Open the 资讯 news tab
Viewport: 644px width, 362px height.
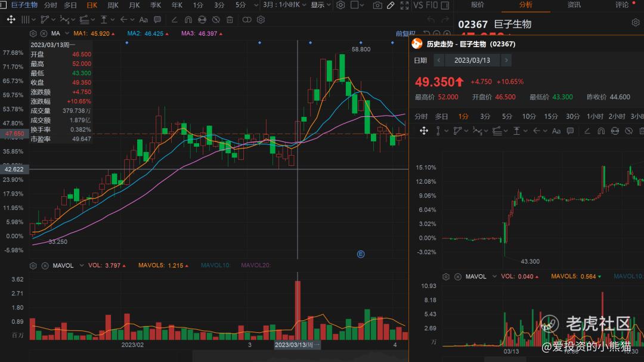coord(574,5)
